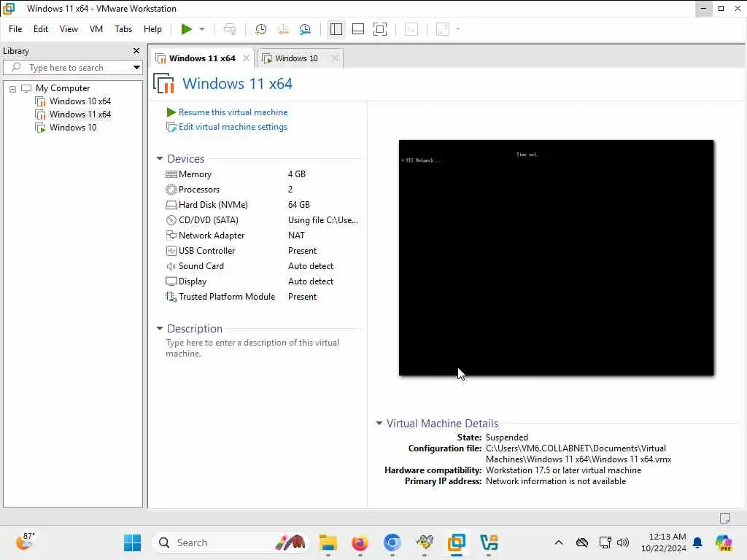Click the Revert to Snapshot toolbar icon
The height and width of the screenshot is (560, 747).
pos(283,29)
